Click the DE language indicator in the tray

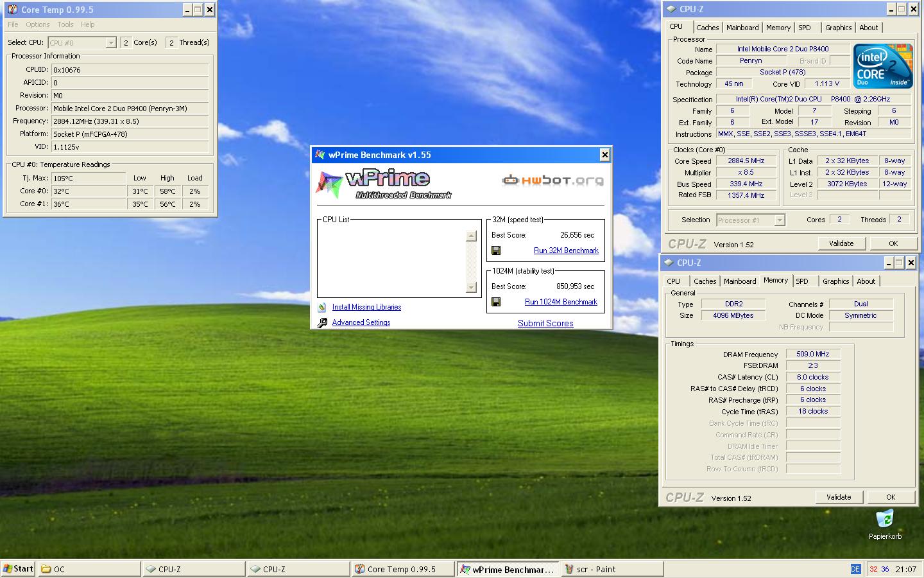pyautogui.click(x=855, y=569)
